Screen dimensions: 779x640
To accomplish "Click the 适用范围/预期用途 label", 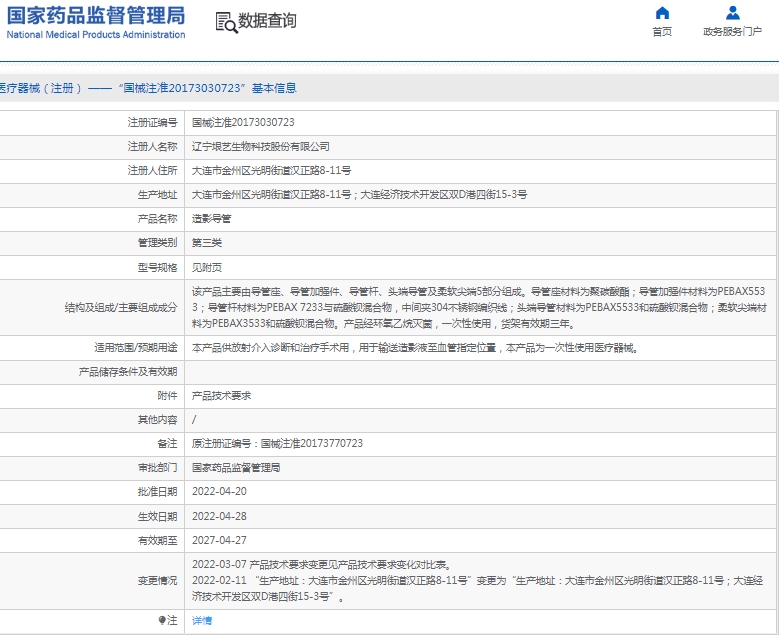I will click(136, 347).
